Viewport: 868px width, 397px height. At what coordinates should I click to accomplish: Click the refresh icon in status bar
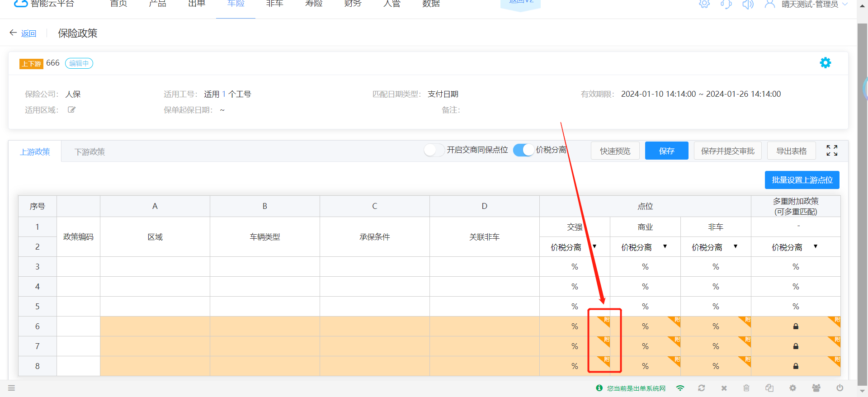click(x=702, y=388)
